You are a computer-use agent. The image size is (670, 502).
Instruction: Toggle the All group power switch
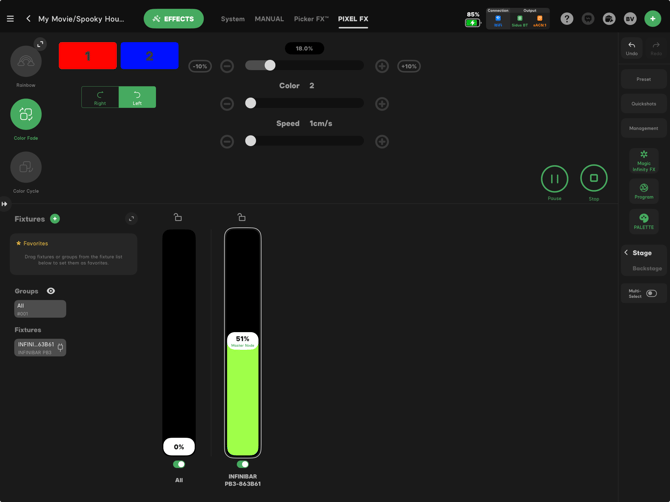[179, 464]
